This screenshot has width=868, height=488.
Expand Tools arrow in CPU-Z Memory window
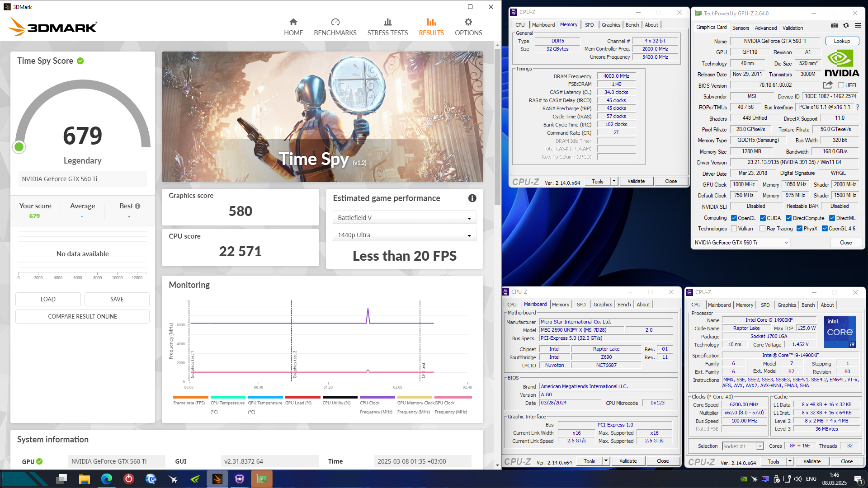point(614,181)
